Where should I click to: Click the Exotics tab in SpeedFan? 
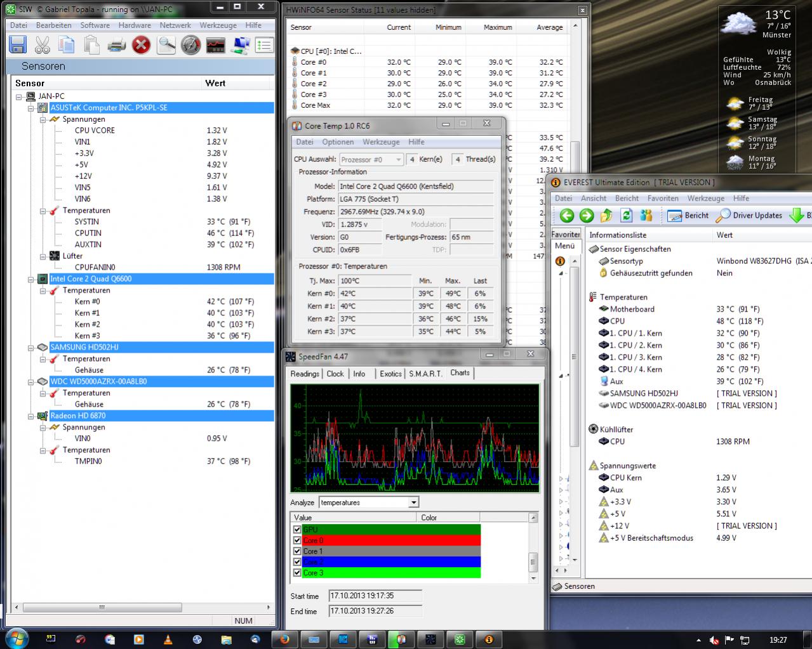[390, 374]
